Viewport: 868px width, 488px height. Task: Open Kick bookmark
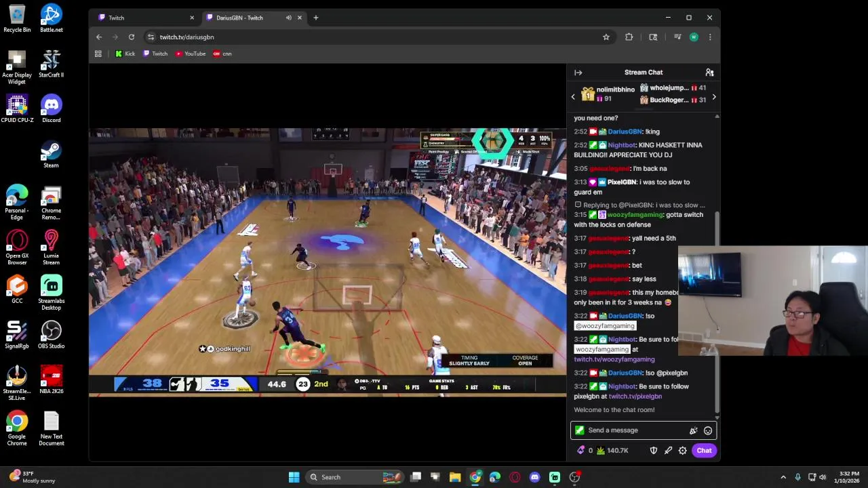coord(125,54)
